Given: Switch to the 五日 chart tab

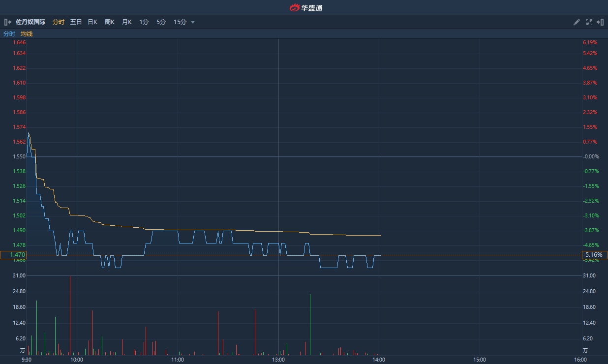Looking at the screenshot, I should tap(76, 22).
